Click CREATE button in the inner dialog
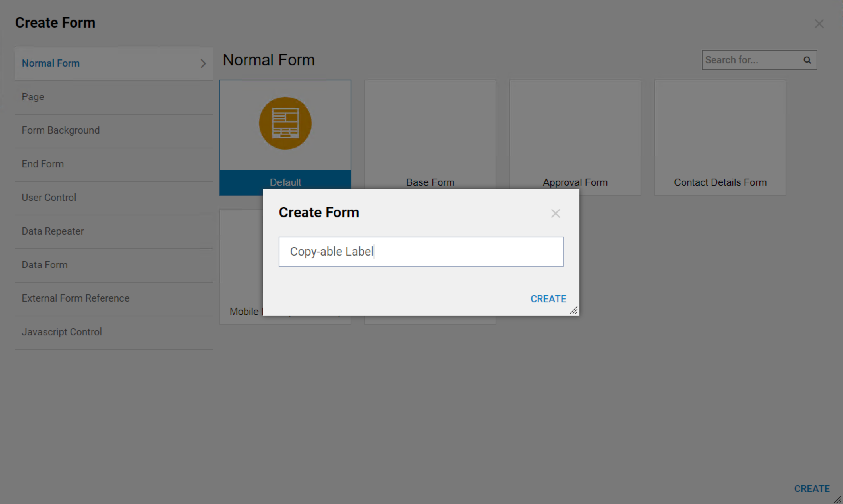843x504 pixels. (x=547, y=298)
